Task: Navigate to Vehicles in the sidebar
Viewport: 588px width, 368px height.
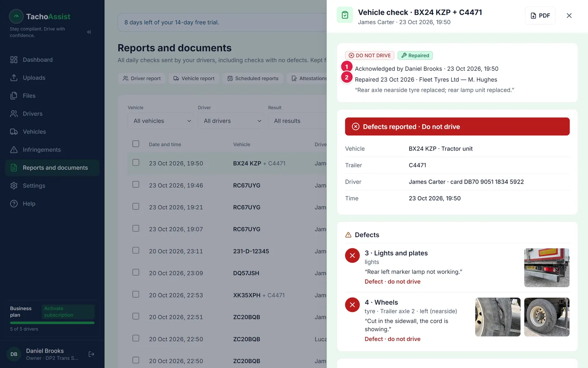Action: click(52, 132)
